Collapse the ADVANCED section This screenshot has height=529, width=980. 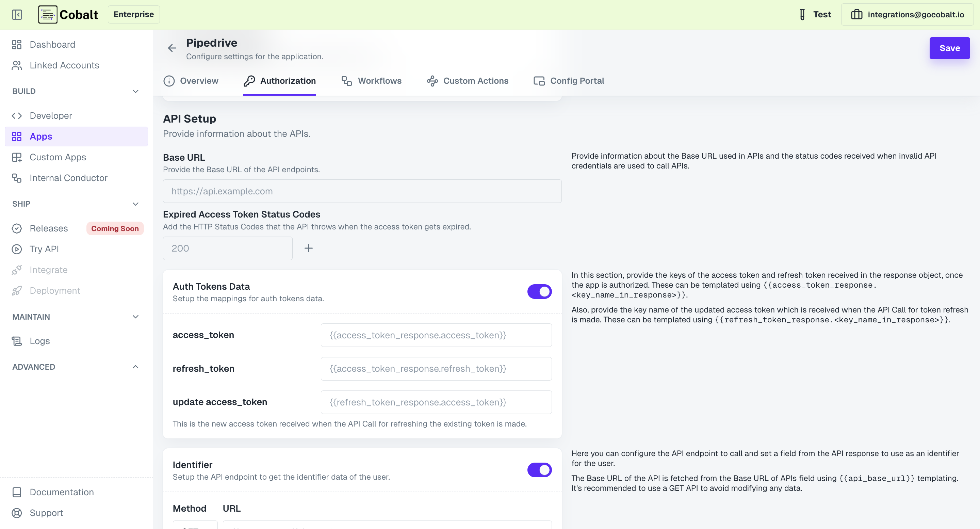(135, 367)
